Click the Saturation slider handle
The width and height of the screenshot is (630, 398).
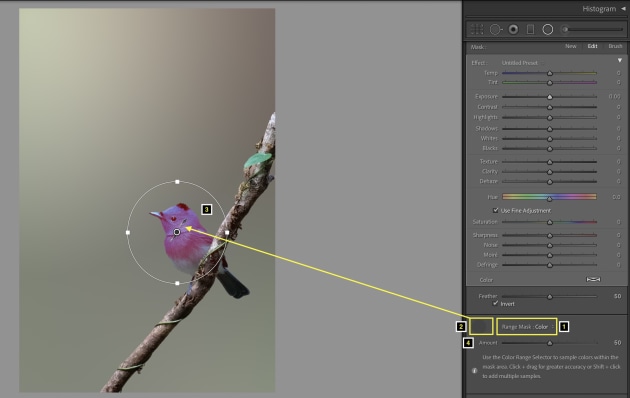[x=550, y=222]
